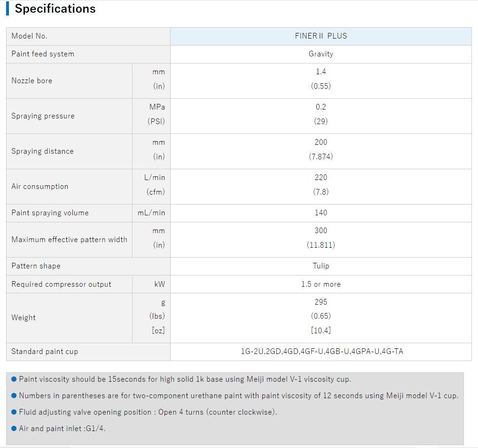Click the Air and paint inlet note

point(62,429)
